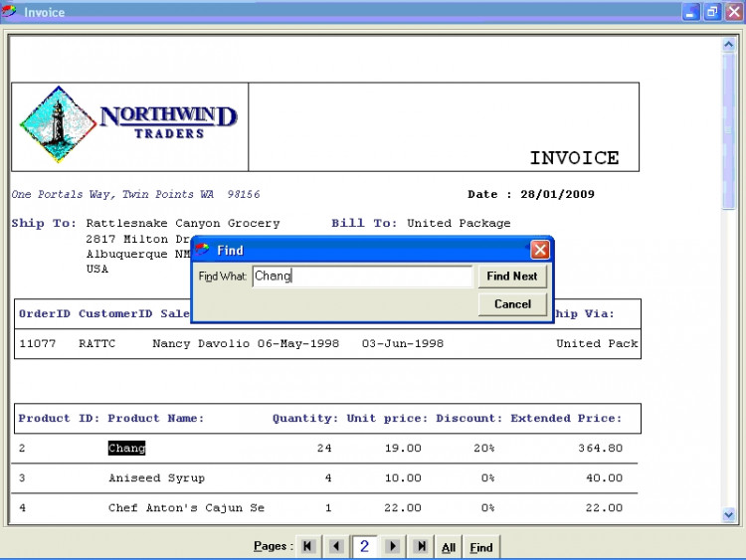Click the highlighted Chang product name
This screenshot has height=560, width=746.
(x=126, y=449)
